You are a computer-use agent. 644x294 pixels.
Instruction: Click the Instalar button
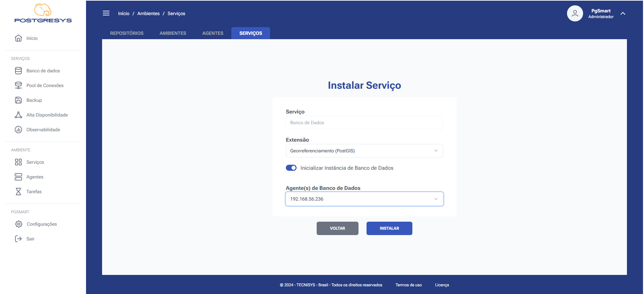point(389,228)
